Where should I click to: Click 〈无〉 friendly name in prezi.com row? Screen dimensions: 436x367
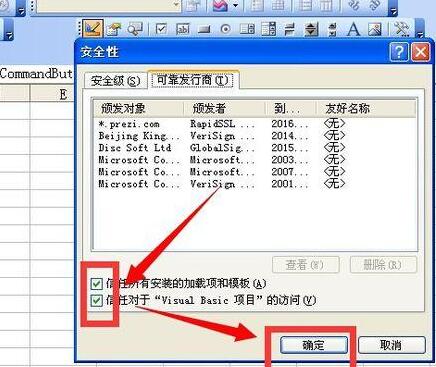tap(334, 124)
